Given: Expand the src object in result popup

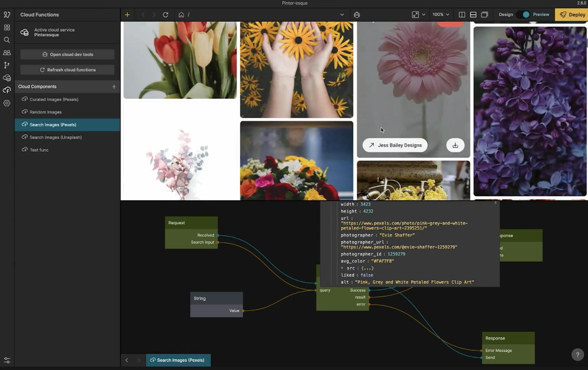Looking at the screenshot, I should pos(342,268).
